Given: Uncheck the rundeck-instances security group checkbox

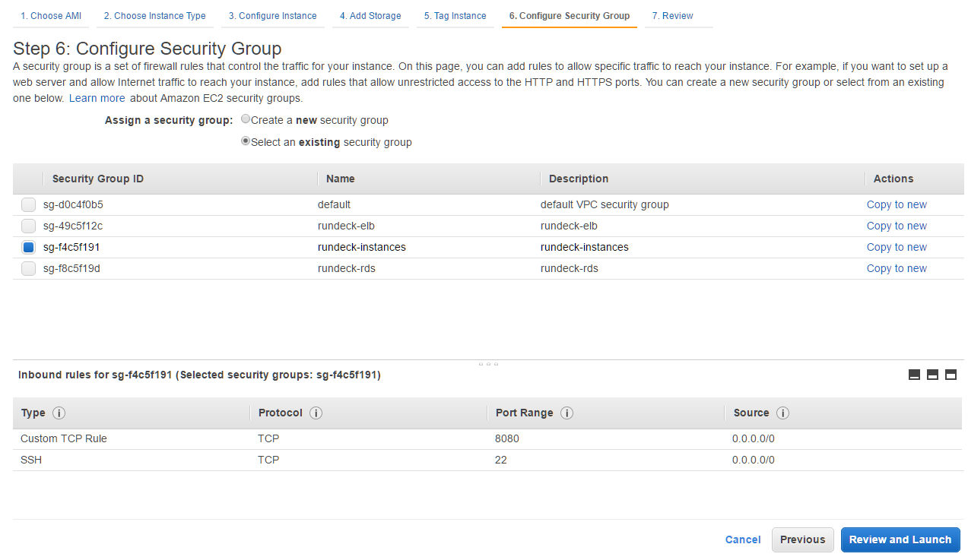Looking at the screenshot, I should point(28,247).
